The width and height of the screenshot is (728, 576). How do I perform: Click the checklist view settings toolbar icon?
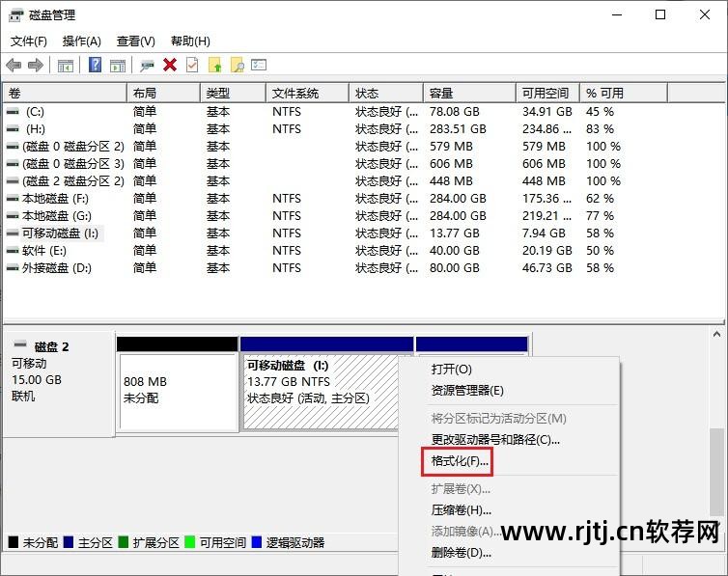pyautogui.click(x=259, y=65)
